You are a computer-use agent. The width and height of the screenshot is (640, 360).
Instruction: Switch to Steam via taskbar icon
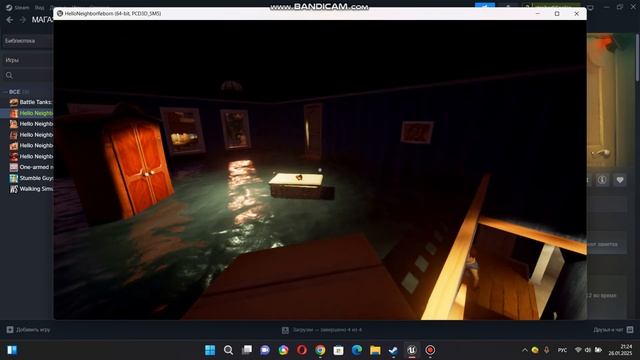(393, 350)
